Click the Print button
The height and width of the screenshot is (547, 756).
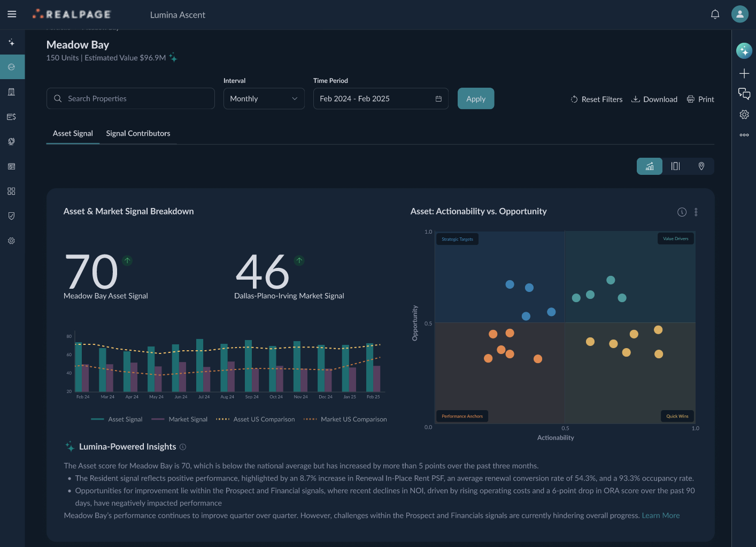coord(700,99)
